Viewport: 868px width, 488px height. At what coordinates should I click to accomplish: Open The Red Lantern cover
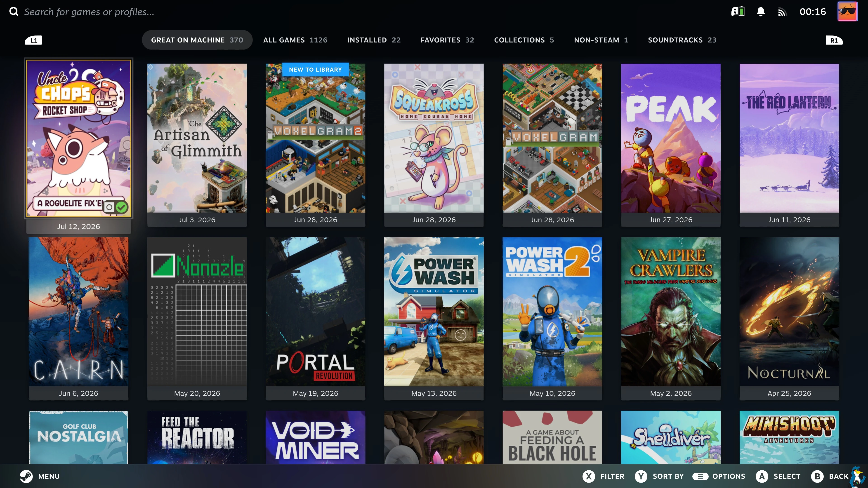tap(789, 138)
